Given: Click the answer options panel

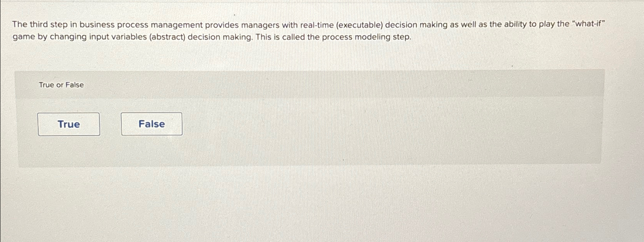Looking at the screenshot, I should [x=309, y=128].
